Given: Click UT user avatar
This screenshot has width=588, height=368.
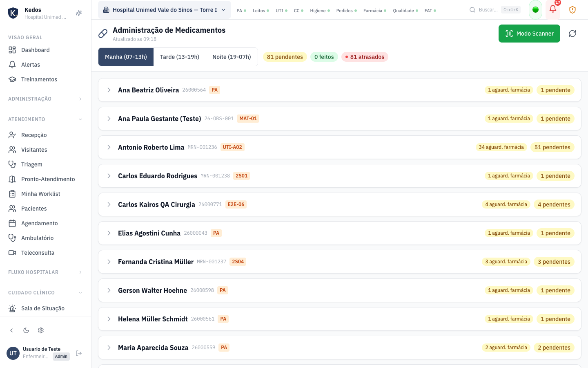Looking at the screenshot, I should (x=13, y=353).
